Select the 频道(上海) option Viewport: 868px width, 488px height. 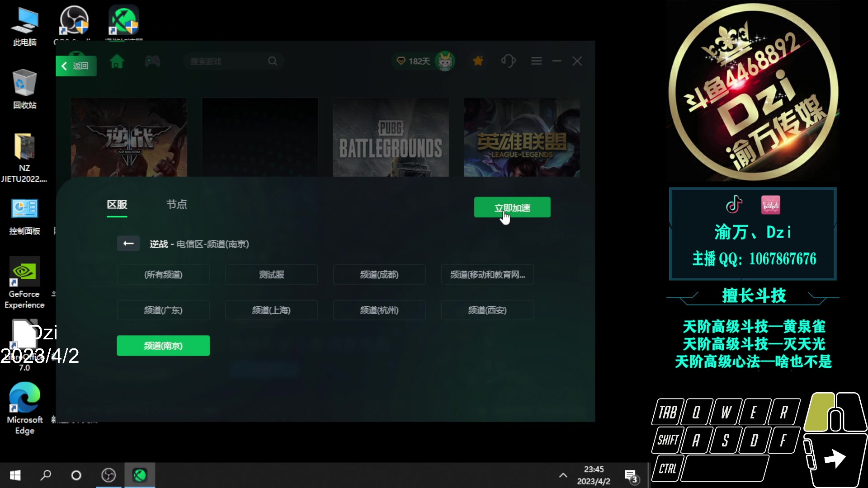click(x=271, y=310)
